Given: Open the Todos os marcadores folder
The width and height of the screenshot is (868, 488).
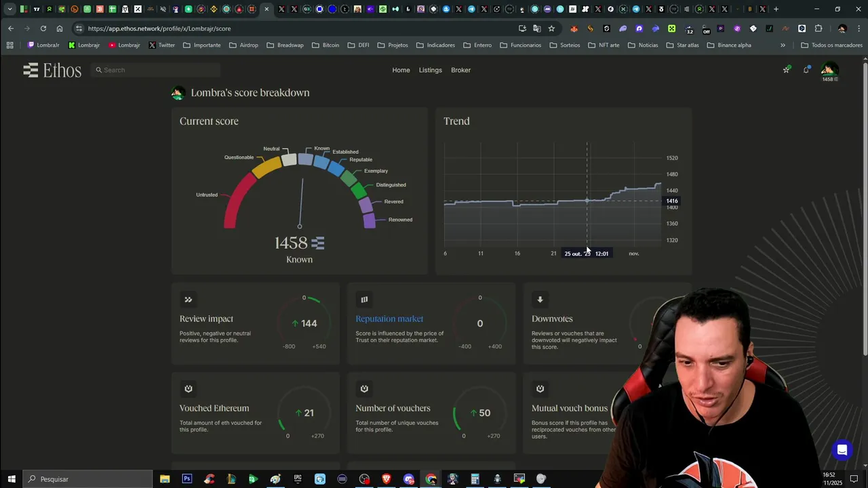Looking at the screenshot, I should point(831,45).
